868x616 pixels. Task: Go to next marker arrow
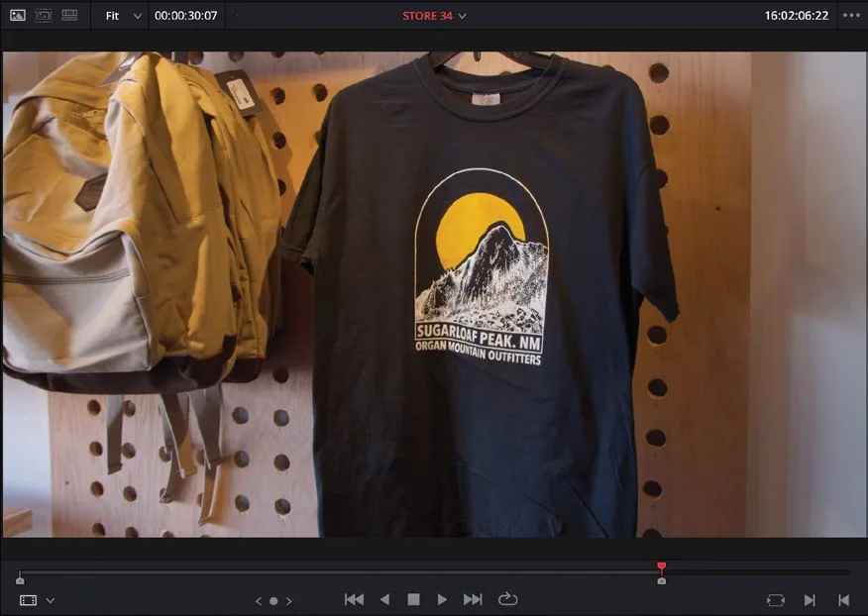point(288,600)
